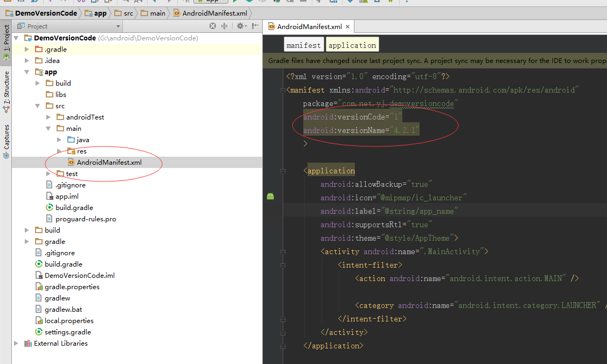Collapse all nodes in Project panel
607x364 pixels.
[x=224, y=26]
